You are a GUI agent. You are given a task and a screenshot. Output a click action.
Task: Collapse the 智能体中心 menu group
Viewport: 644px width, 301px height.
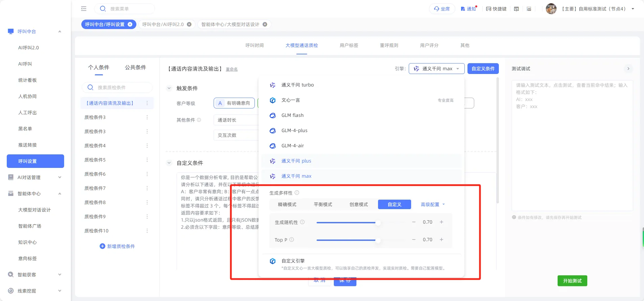[60, 194]
